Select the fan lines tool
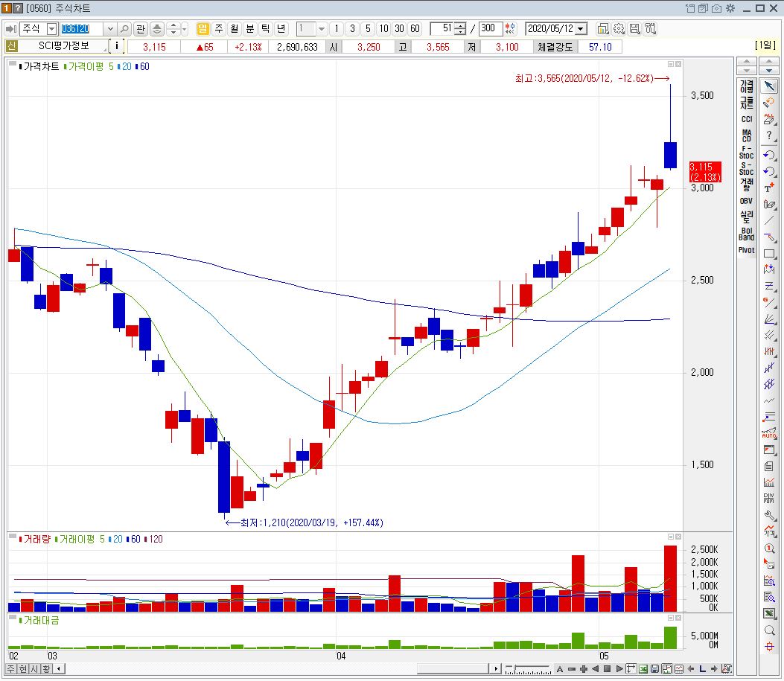784x681 pixels. pyautogui.click(x=770, y=319)
